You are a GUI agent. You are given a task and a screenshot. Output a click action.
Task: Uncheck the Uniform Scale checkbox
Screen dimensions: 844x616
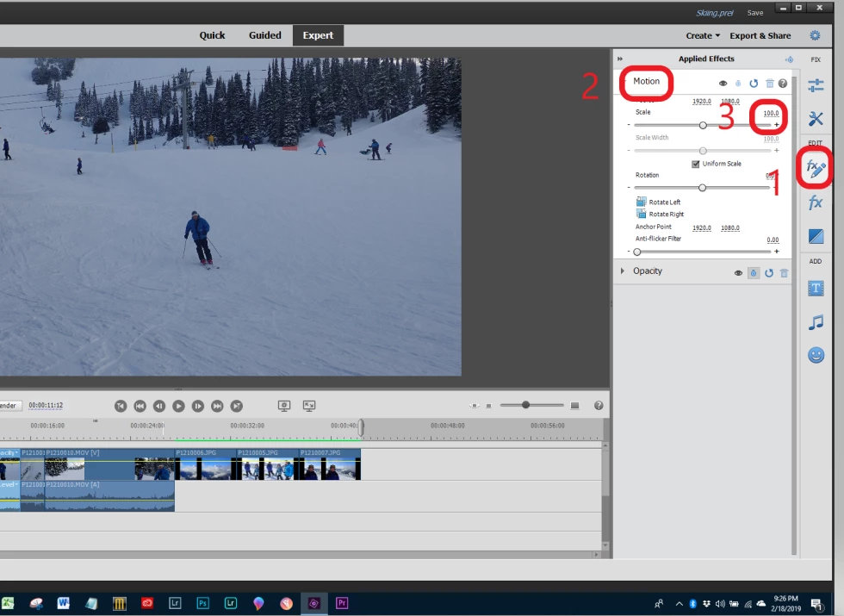(696, 164)
